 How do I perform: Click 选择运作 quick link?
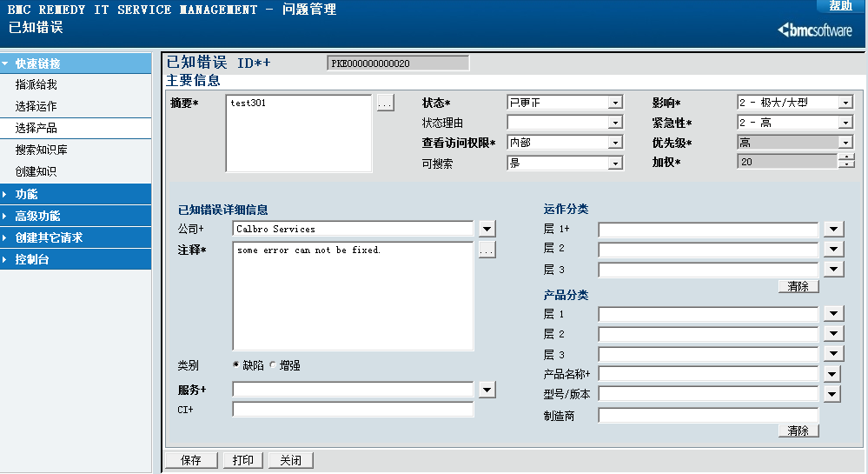click(36, 106)
